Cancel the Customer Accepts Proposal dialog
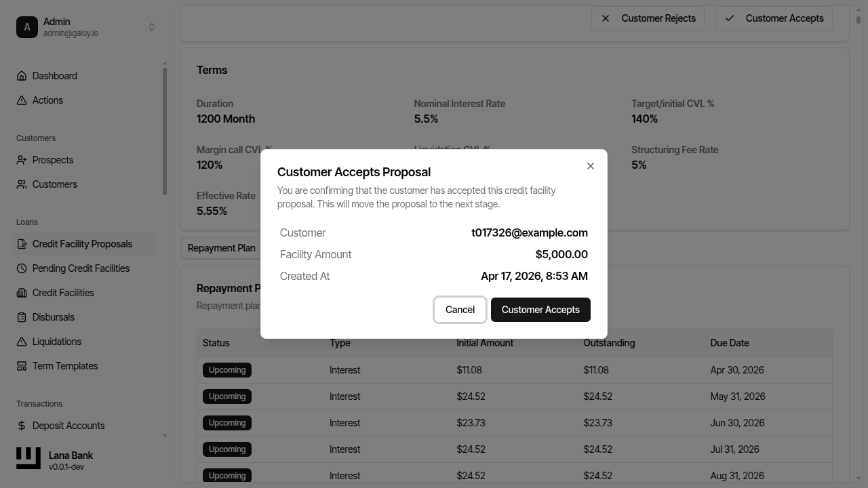This screenshot has height=488, width=868. 460,309
